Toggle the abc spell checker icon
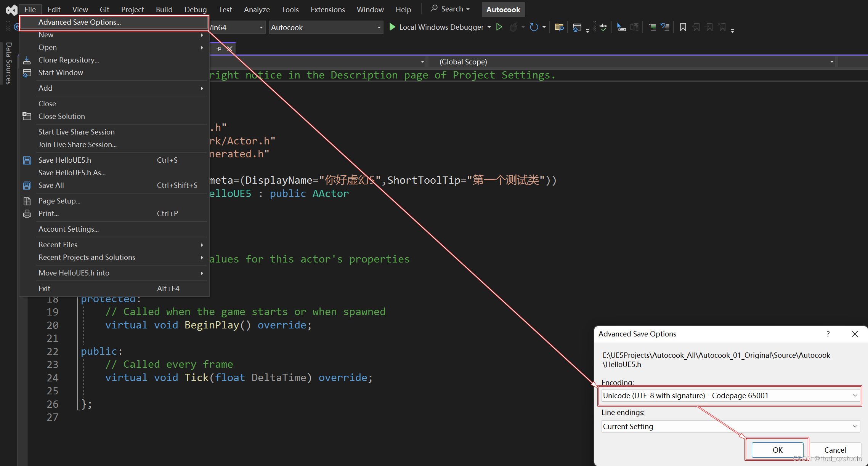868x466 pixels. 603,27
